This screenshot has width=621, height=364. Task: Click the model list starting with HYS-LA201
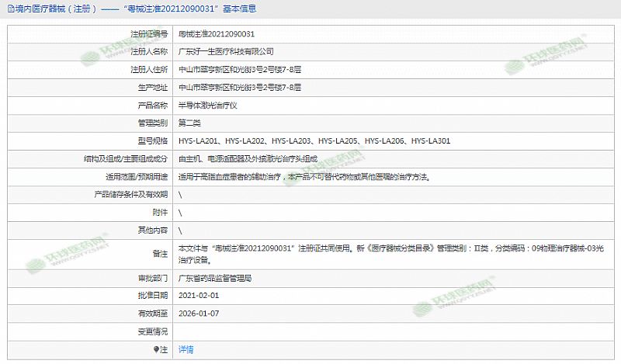(314, 141)
